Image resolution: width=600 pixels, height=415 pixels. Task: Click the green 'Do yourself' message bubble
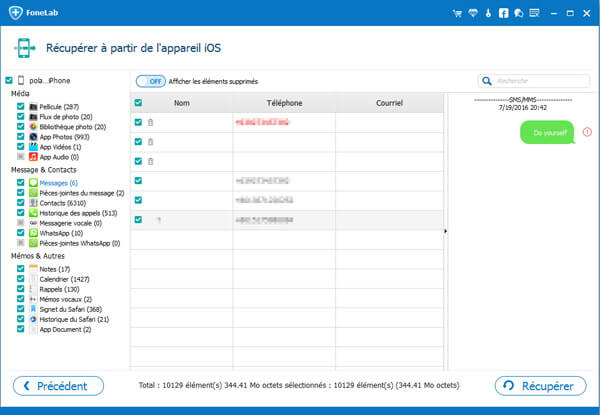pyautogui.click(x=548, y=132)
